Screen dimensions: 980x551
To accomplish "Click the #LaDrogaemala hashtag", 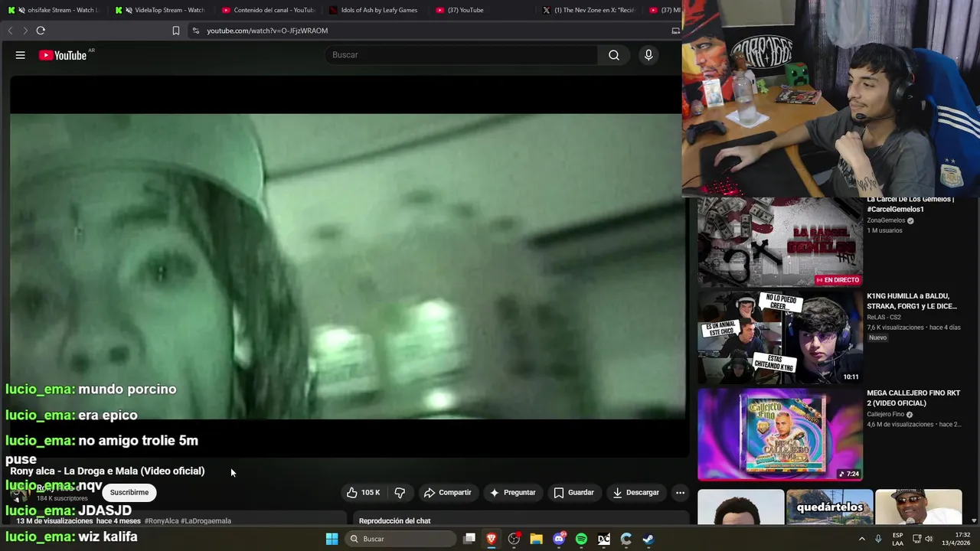I will pyautogui.click(x=206, y=521).
